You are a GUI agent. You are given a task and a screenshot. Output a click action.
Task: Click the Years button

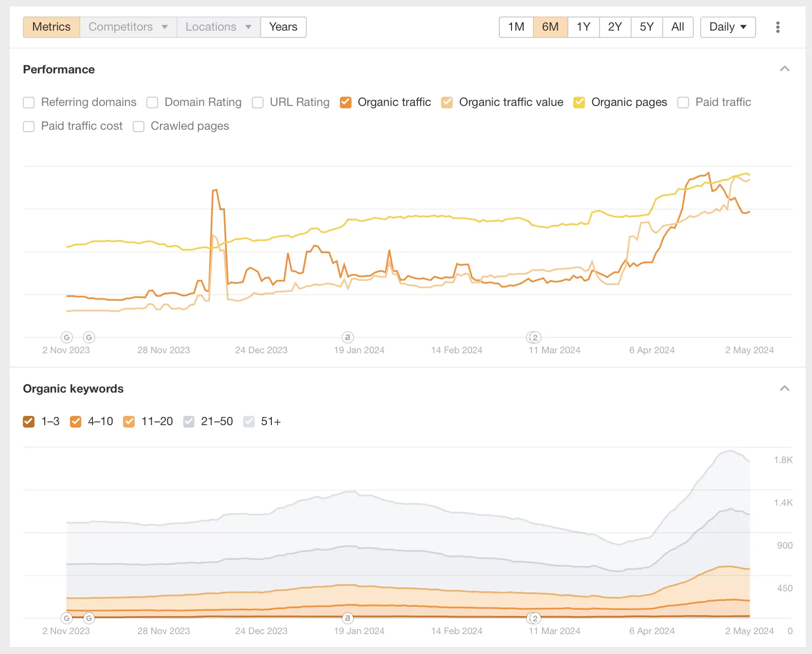pyautogui.click(x=283, y=27)
